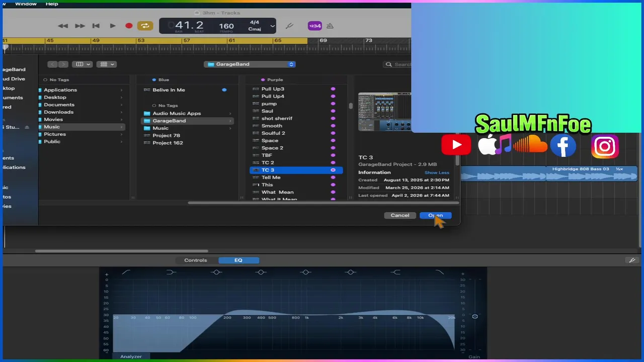Open the item grouping dropdown
644x362 pixels.
pos(106,64)
